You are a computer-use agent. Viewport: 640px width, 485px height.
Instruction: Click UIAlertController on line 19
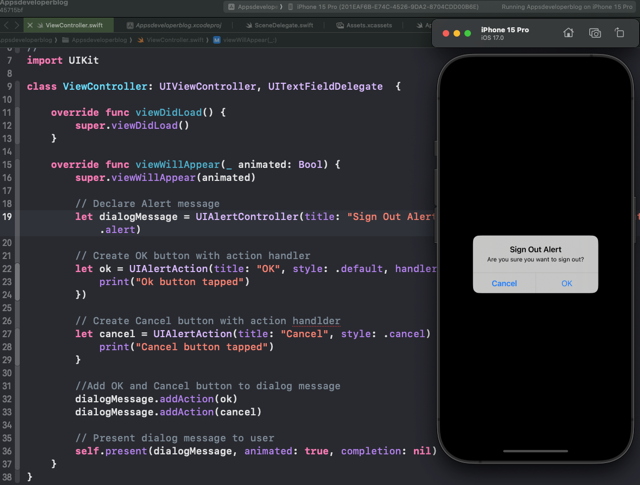click(247, 217)
